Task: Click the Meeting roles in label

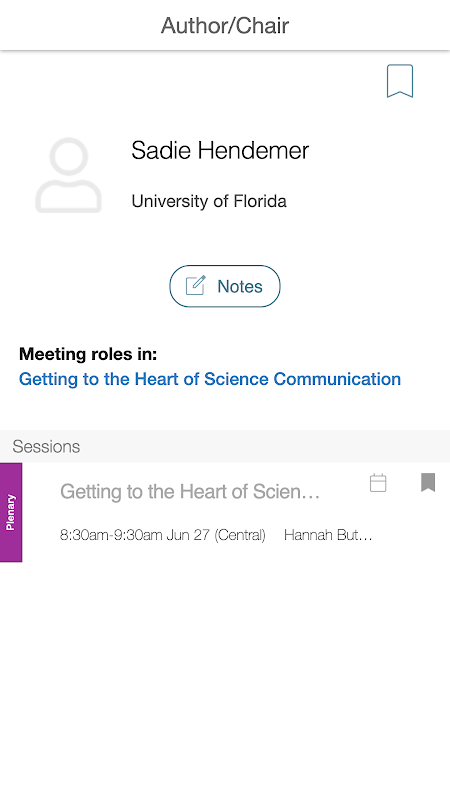Action: coord(88,354)
